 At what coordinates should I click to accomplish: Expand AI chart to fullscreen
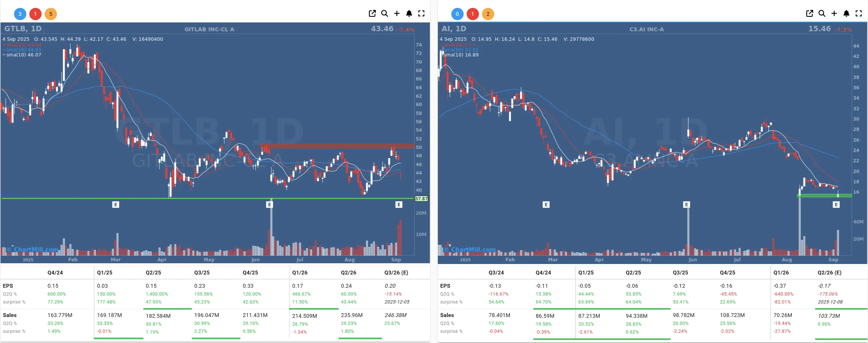coord(859,14)
